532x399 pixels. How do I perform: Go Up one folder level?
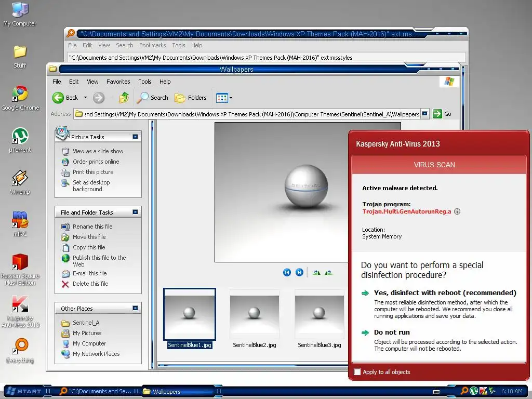(124, 98)
